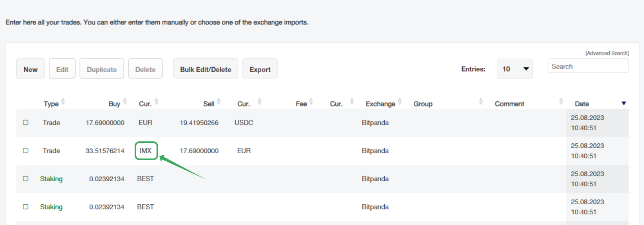The height and width of the screenshot is (225, 644).
Task: Select the IMX trade row checkbox
Action: (25, 151)
